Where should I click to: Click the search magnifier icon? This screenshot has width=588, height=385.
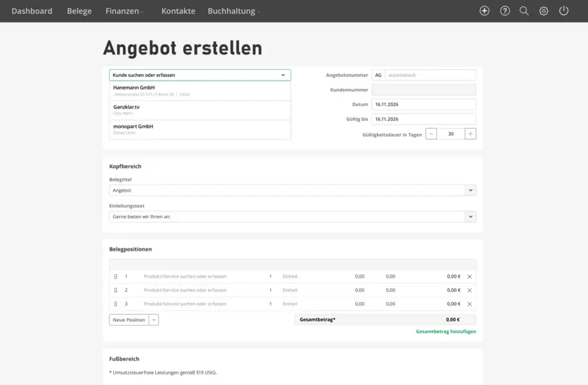[524, 11]
